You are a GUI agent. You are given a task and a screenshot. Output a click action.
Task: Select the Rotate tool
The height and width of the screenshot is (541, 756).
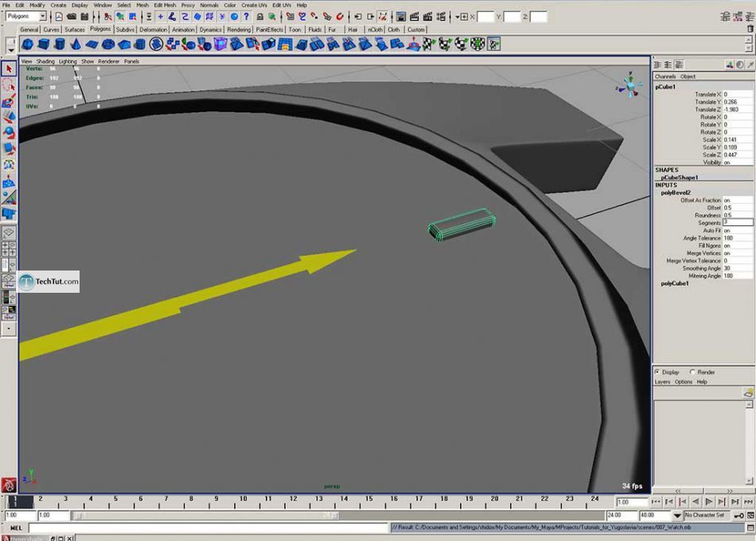tap(9, 133)
